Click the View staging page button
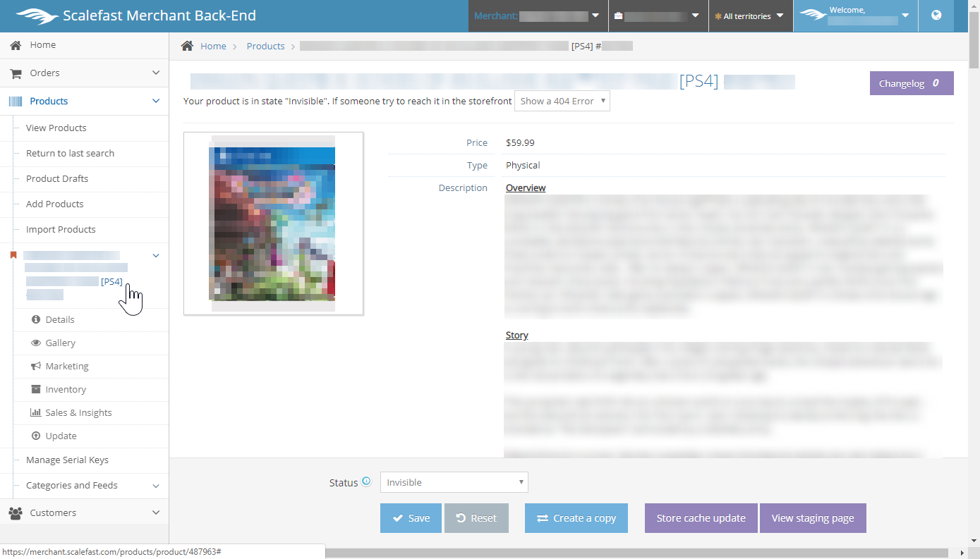 point(812,518)
